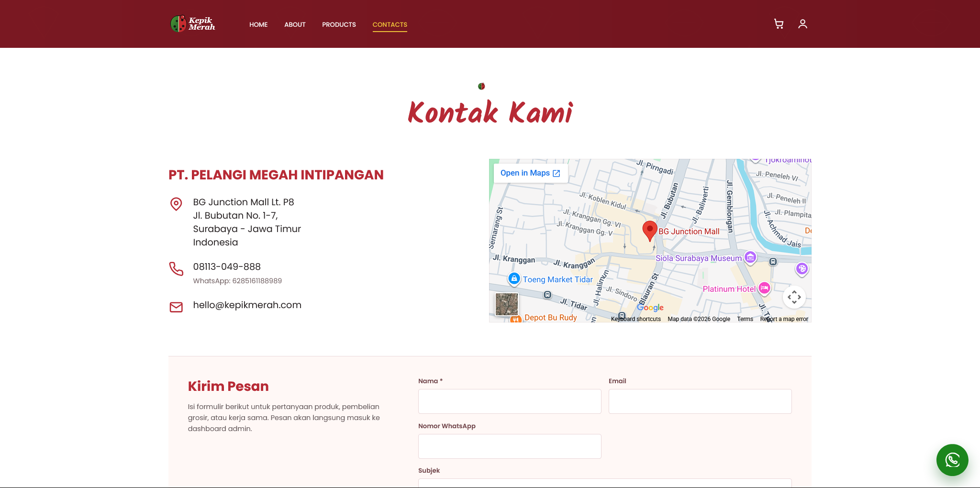Image resolution: width=980 pixels, height=488 pixels.
Task: Click the Platinum Hotel map icon
Action: point(764,288)
